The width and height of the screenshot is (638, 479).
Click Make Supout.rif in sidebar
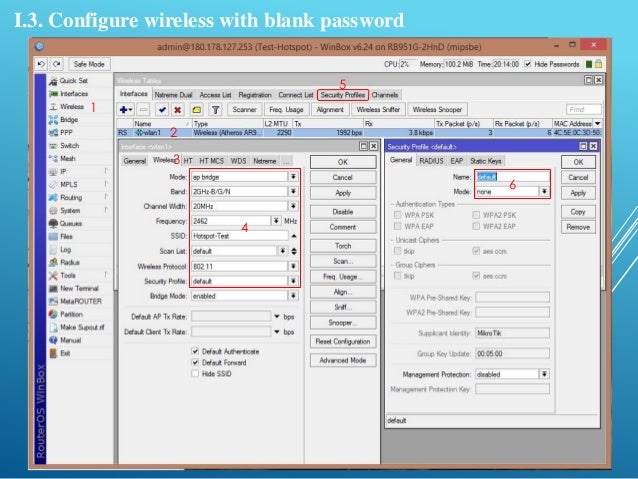[x=76, y=327]
